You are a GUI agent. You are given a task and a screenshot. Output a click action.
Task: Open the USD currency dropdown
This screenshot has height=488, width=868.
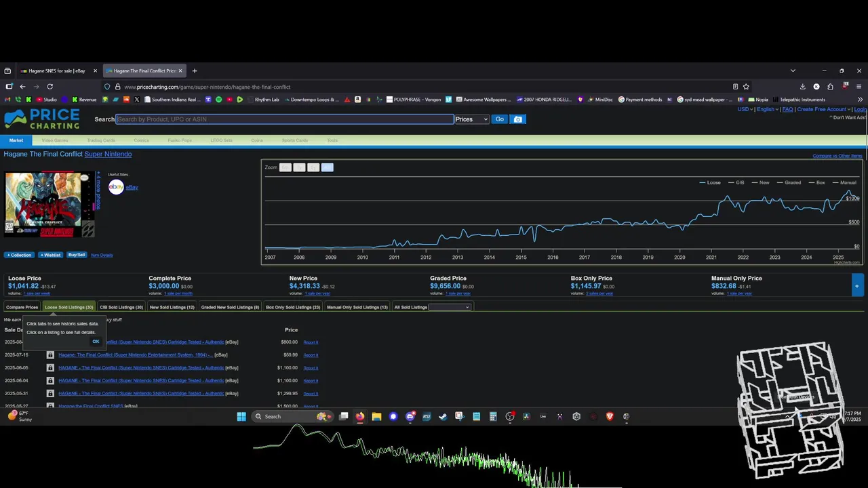point(745,109)
